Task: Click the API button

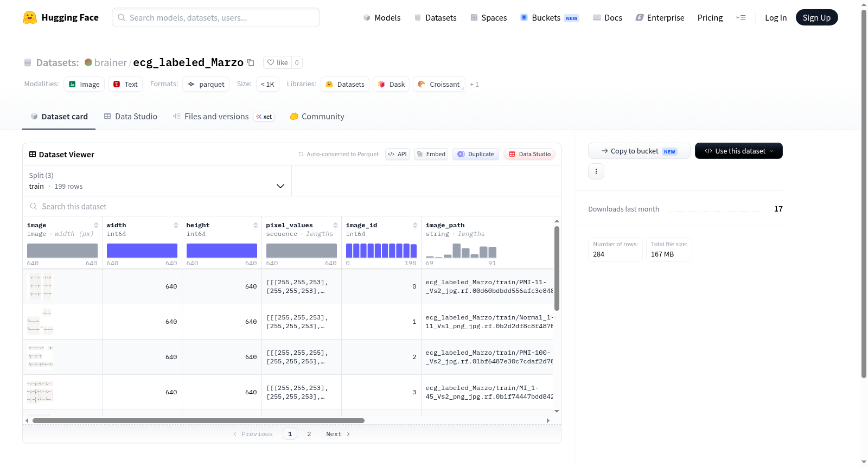Action: tap(397, 154)
